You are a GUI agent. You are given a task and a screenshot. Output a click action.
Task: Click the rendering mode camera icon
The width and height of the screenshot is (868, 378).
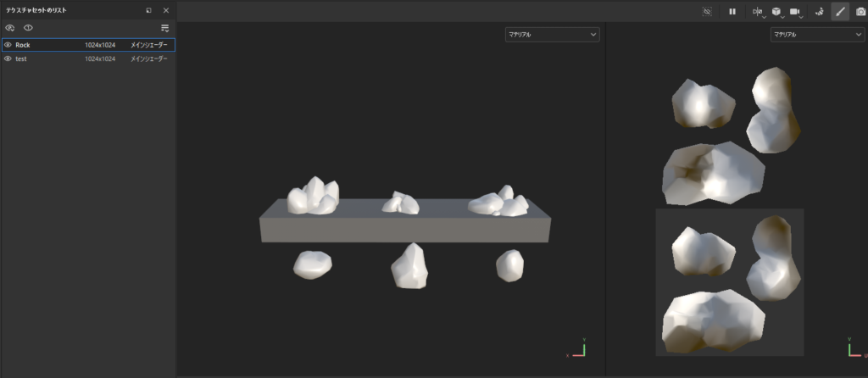click(x=860, y=12)
